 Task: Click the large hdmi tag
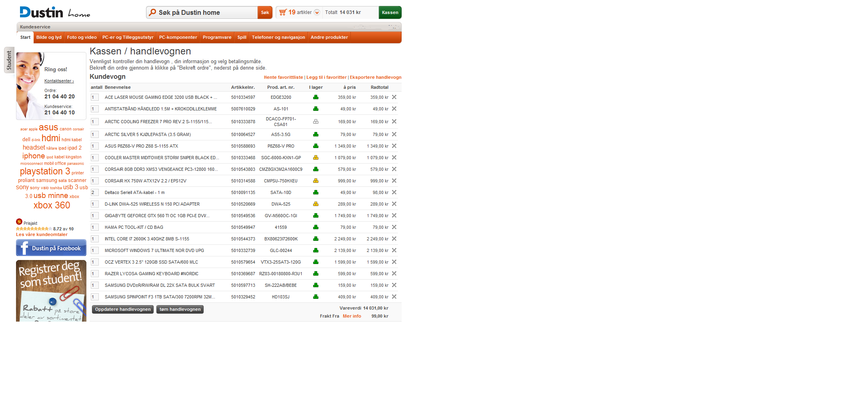point(51,138)
